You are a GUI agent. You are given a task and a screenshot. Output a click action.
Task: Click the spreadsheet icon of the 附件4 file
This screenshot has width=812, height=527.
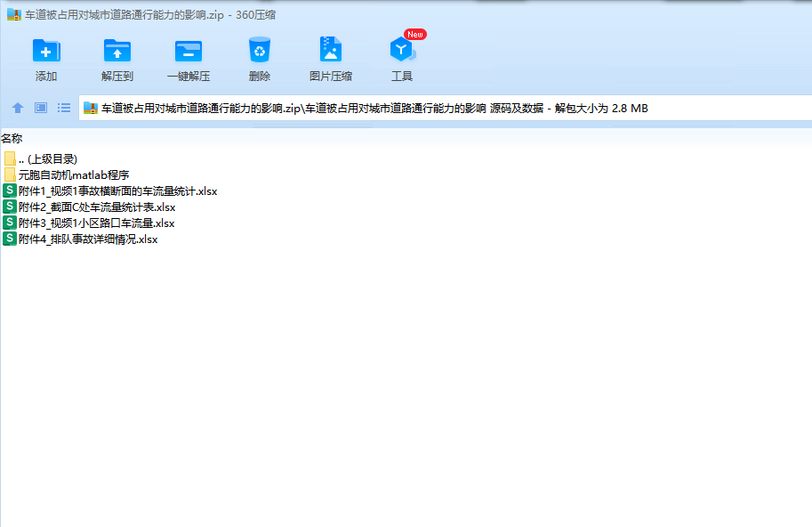tap(9, 239)
